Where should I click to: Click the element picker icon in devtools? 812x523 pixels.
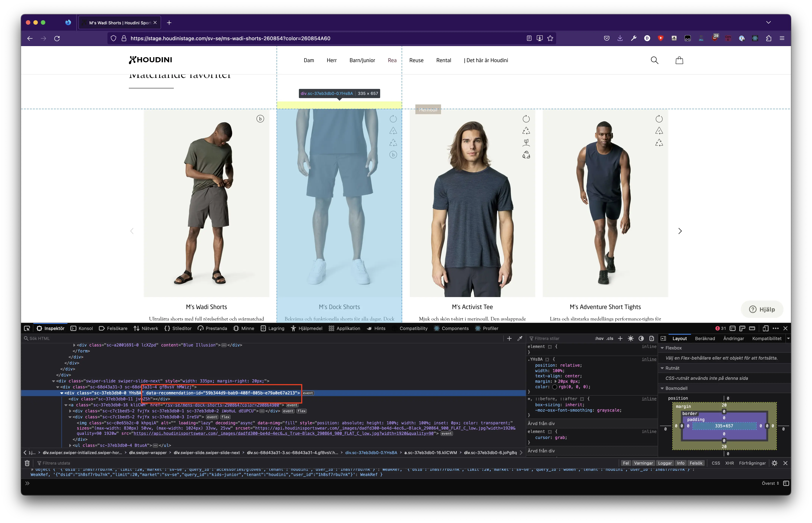27,328
